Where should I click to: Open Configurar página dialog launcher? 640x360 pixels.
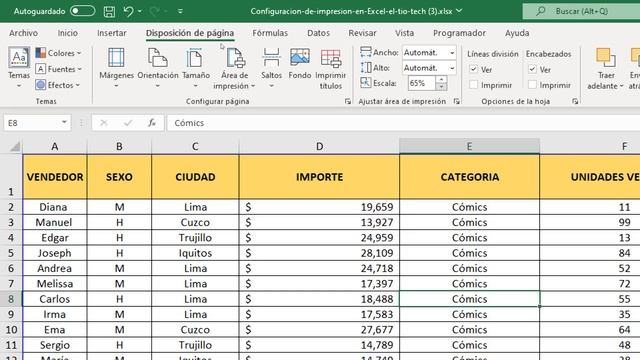pos(347,101)
